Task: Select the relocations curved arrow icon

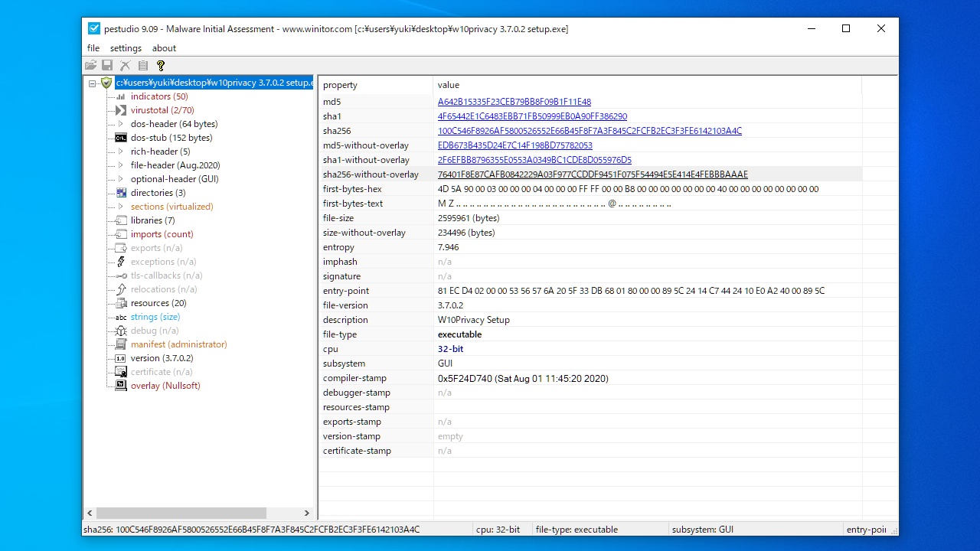Action: [121, 289]
